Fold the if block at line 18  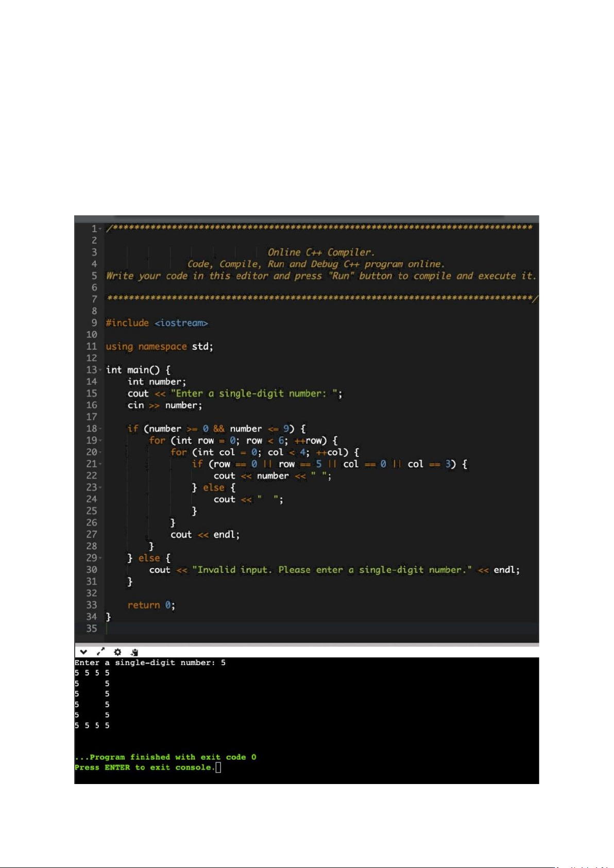pyautogui.click(x=100, y=429)
